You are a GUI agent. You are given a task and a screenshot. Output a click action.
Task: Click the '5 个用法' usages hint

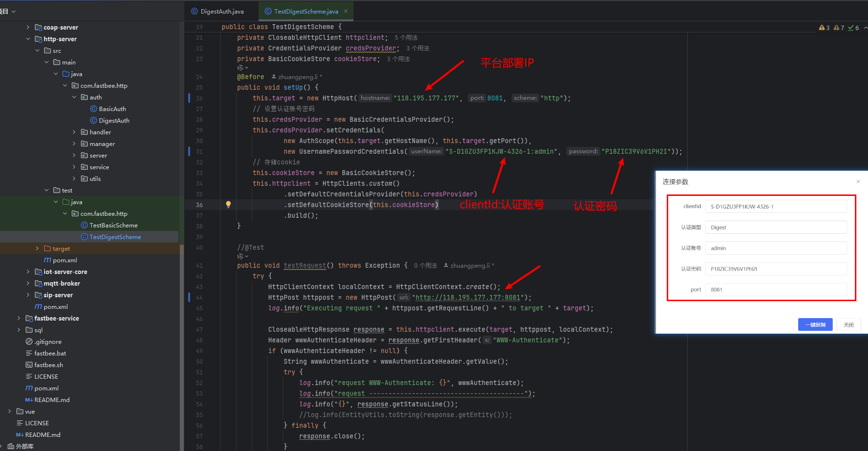[x=406, y=38]
